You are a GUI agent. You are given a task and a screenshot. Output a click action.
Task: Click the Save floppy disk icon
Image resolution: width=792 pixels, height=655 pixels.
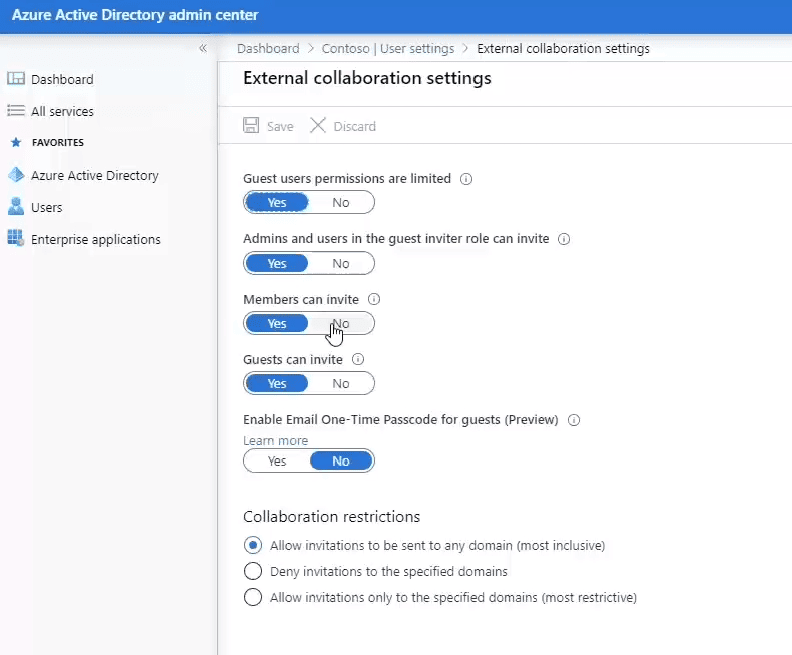251,125
